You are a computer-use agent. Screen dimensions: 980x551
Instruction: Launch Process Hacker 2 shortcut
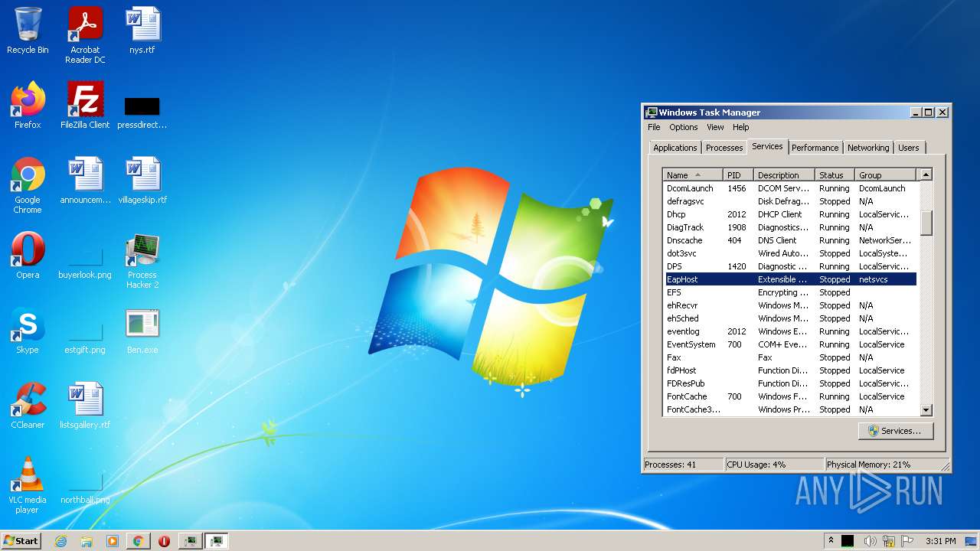click(142, 261)
